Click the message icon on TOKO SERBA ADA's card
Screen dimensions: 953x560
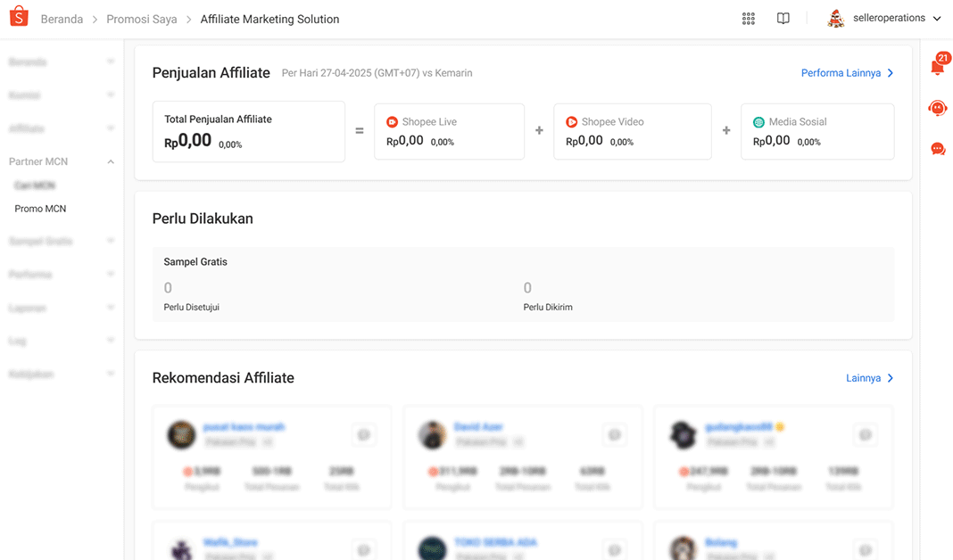click(x=615, y=549)
